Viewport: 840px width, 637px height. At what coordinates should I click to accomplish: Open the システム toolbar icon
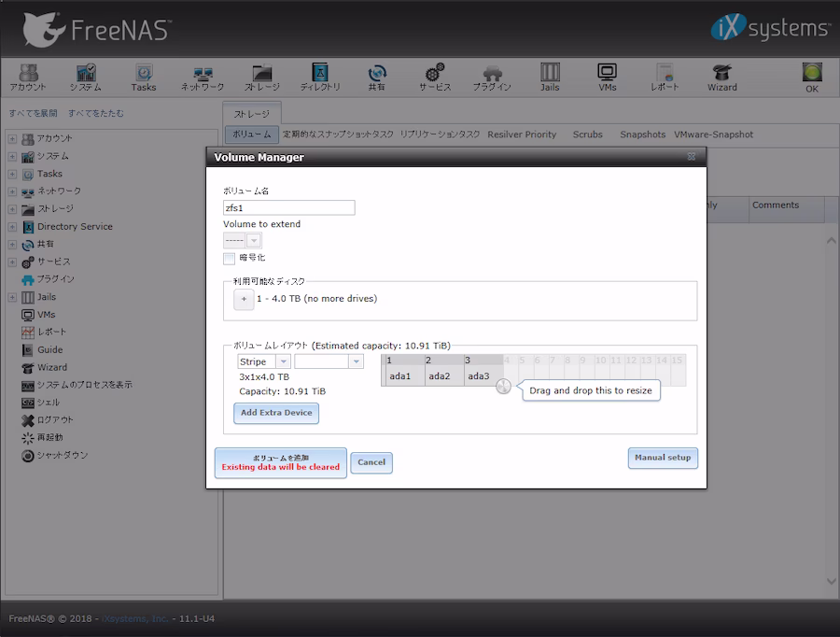(x=86, y=78)
